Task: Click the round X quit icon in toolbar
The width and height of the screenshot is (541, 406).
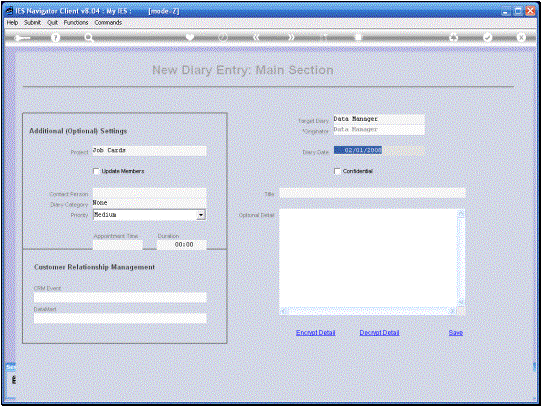Action: tap(521, 37)
